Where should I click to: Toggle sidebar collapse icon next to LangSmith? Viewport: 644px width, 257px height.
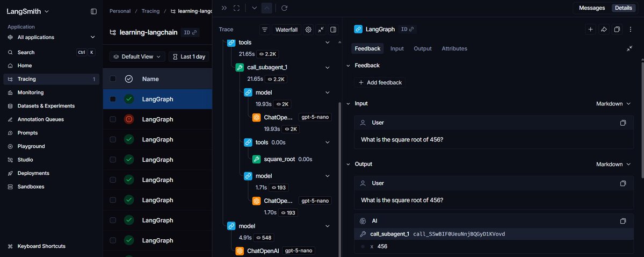[93, 11]
